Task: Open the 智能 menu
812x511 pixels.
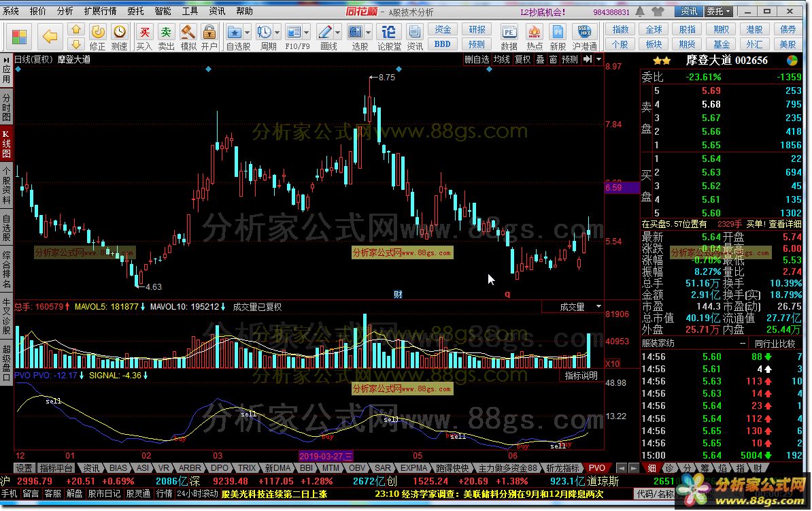Action: tap(163, 12)
